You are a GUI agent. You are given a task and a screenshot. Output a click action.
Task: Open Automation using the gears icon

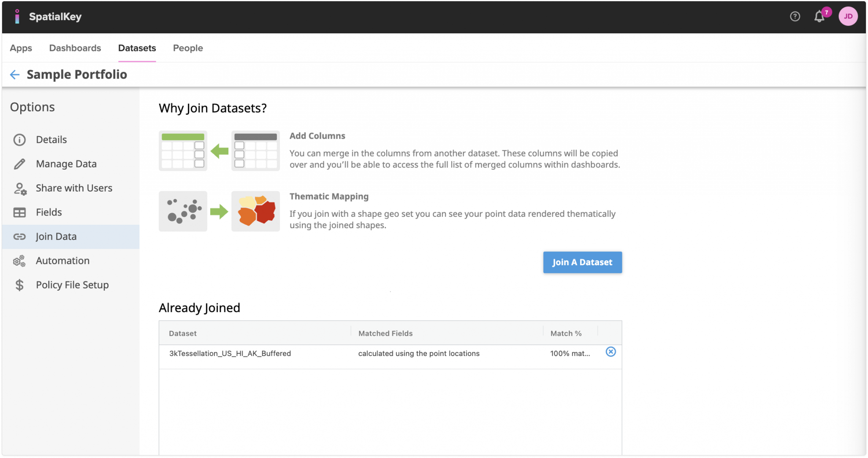(19, 261)
